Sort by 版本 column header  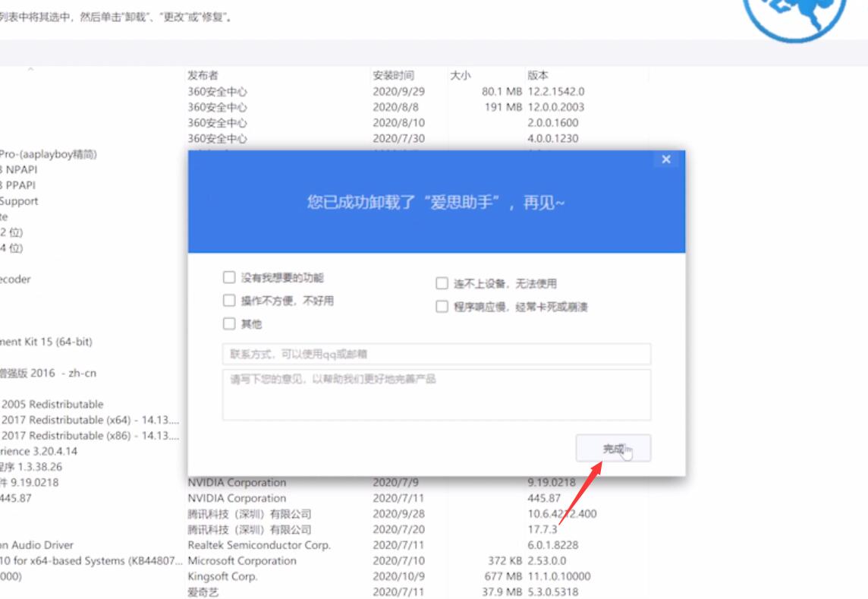pos(537,75)
